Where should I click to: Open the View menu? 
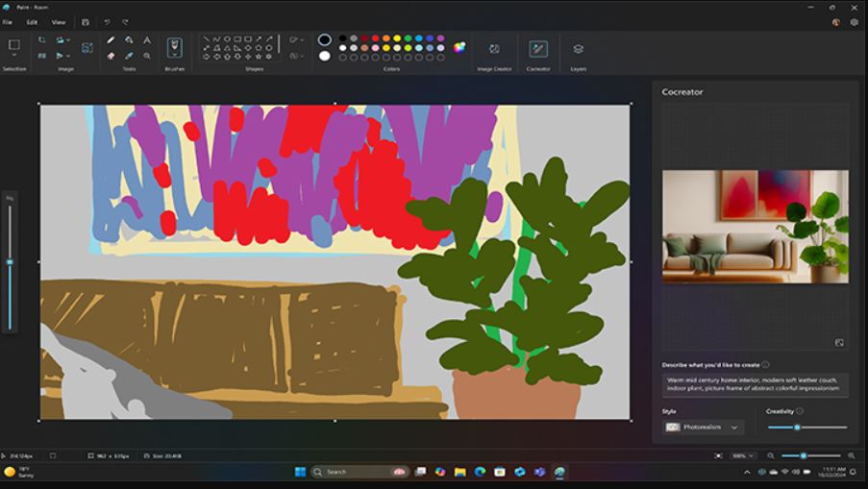(59, 22)
